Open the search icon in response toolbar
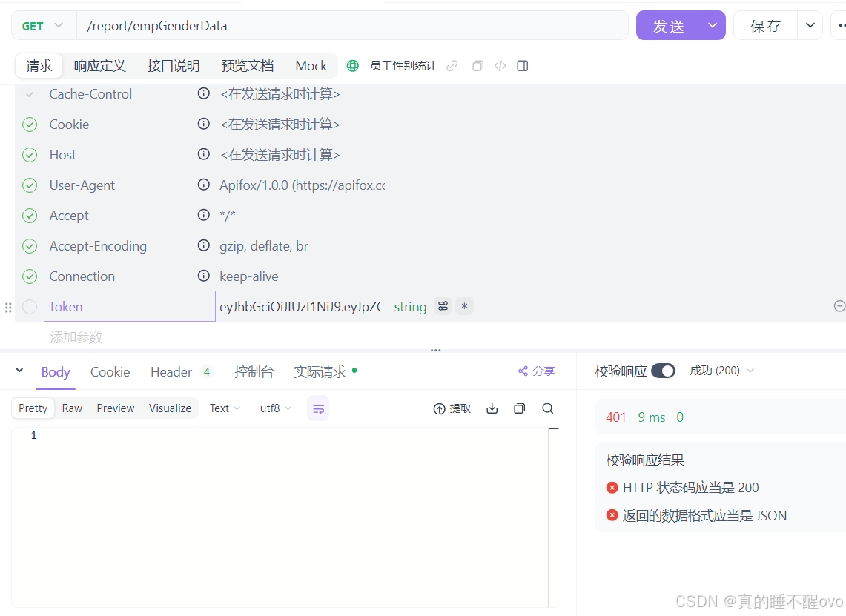 pyautogui.click(x=546, y=408)
